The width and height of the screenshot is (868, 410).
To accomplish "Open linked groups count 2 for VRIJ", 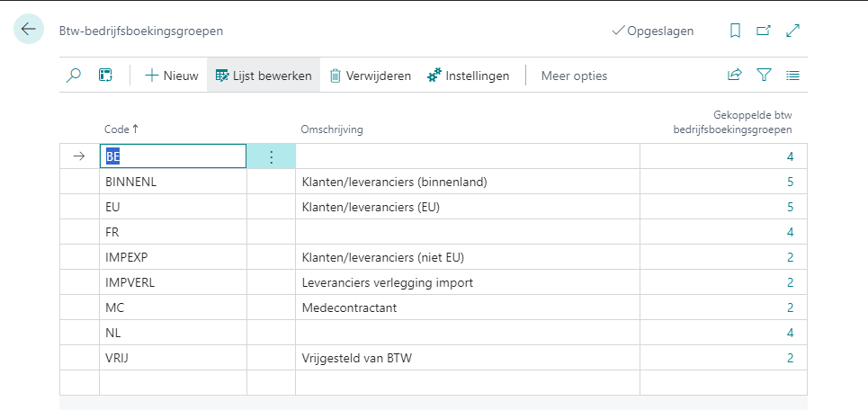I will click(790, 359).
